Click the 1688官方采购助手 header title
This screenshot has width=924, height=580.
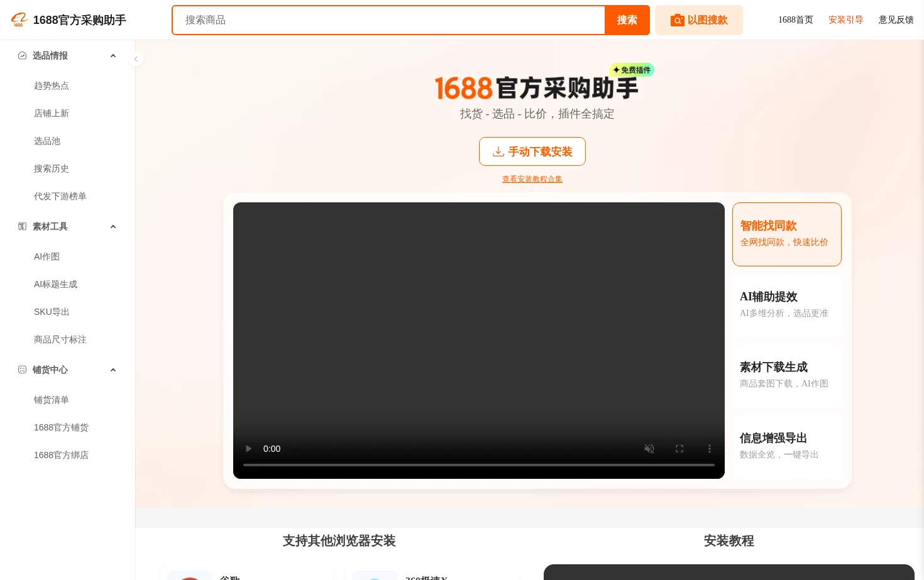80,20
